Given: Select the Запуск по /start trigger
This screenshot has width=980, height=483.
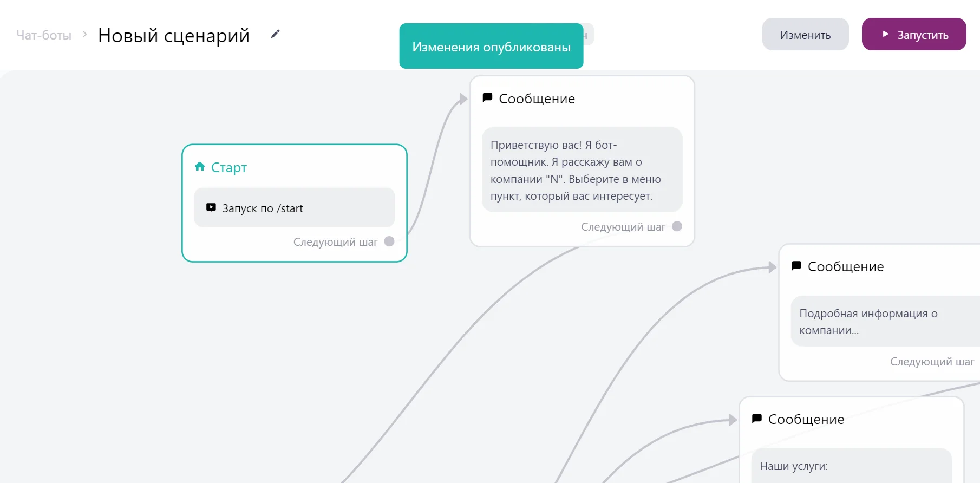Looking at the screenshot, I should [294, 207].
